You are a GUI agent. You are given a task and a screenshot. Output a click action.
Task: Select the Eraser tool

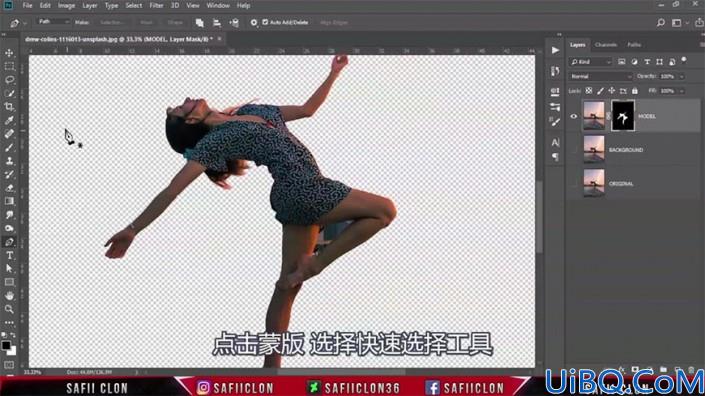click(9, 188)
